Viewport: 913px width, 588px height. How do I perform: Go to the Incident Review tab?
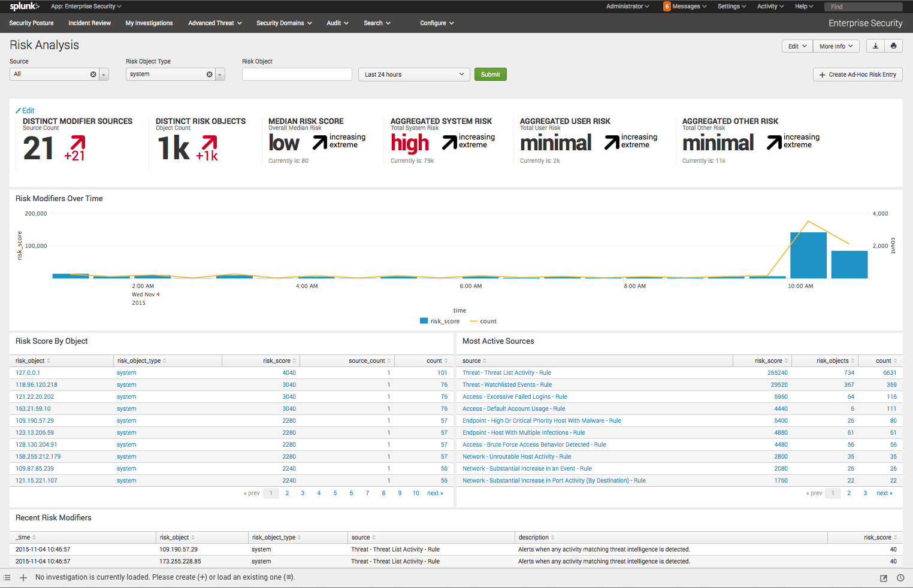(89, 23)
